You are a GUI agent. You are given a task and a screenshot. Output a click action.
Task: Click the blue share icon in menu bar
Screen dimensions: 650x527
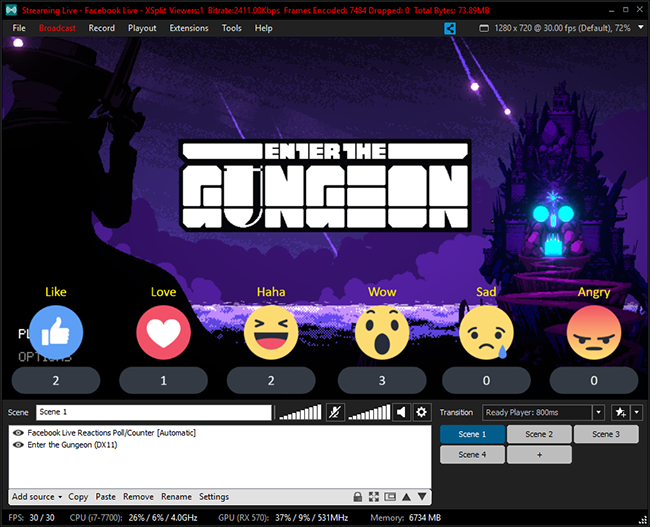[x=450, y=28]
